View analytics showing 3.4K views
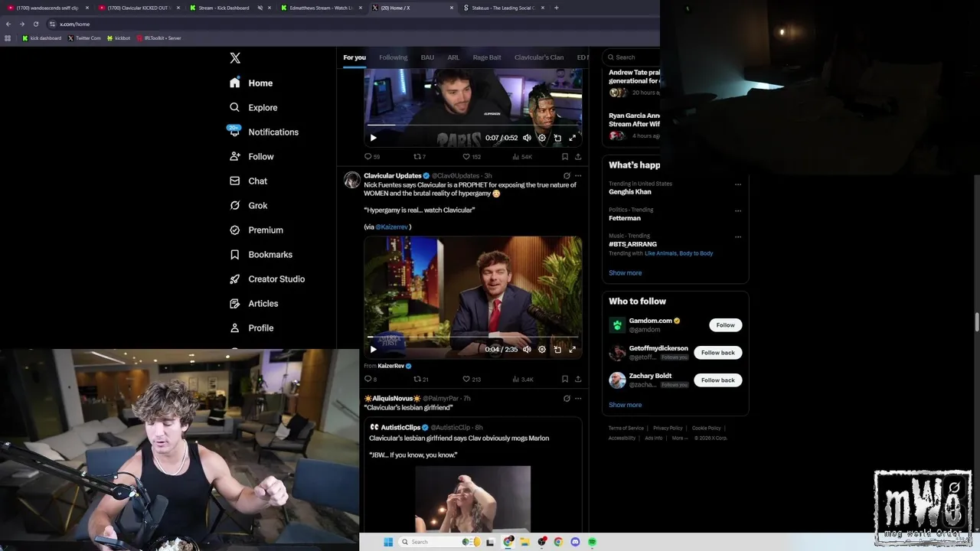 [522, 379]
